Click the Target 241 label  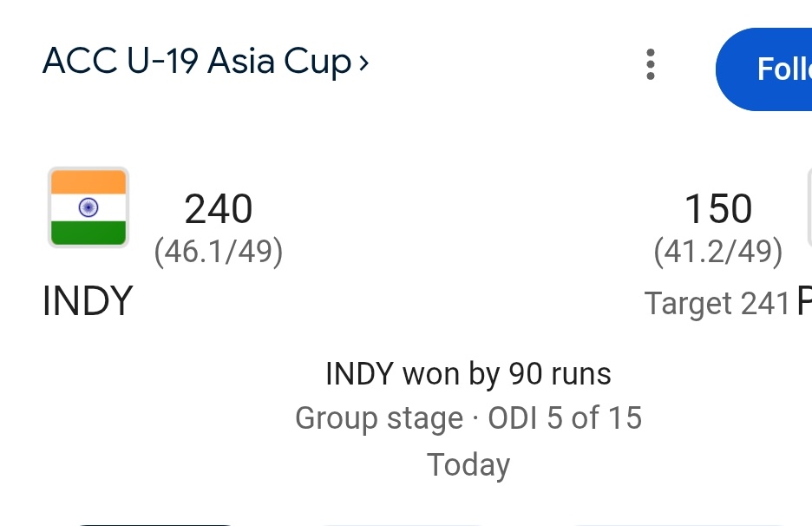(x=717, y=303)
